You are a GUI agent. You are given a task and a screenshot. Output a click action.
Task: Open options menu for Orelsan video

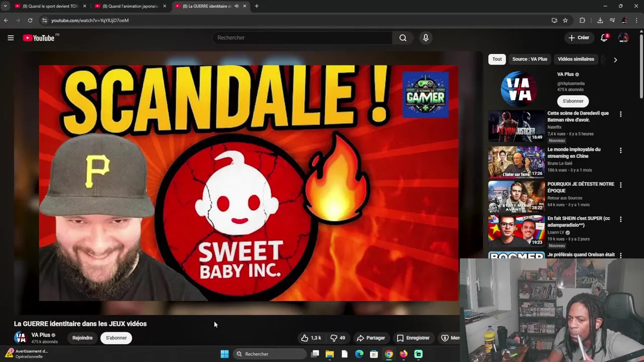point(620,255)
